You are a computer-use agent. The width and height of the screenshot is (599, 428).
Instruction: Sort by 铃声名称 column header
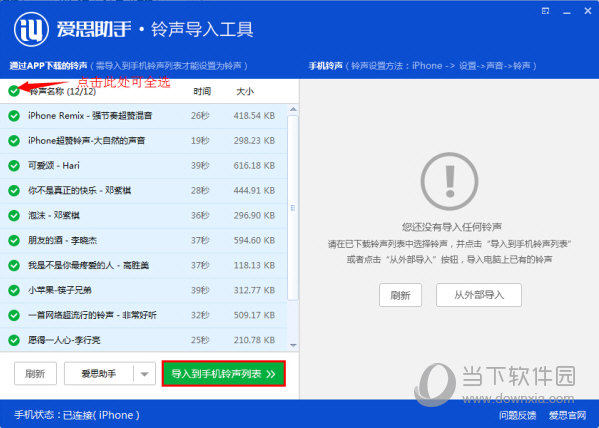click(62, 91)
